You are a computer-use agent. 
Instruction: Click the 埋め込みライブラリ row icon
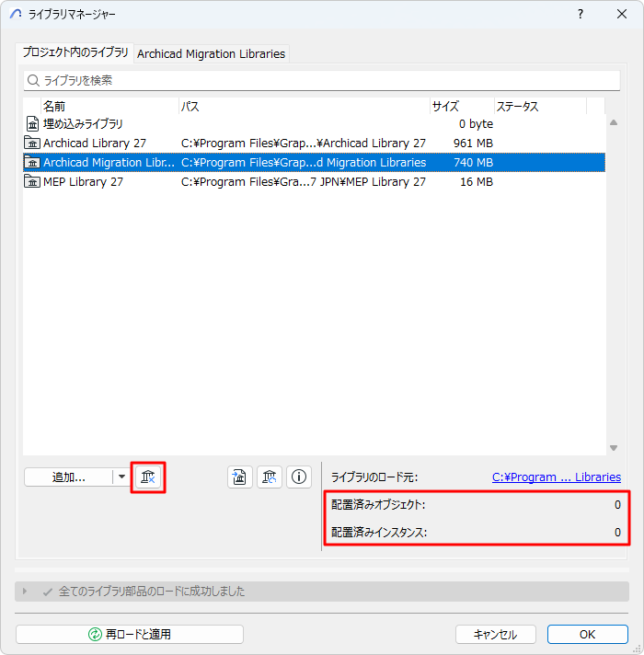(x=32, y=124)
